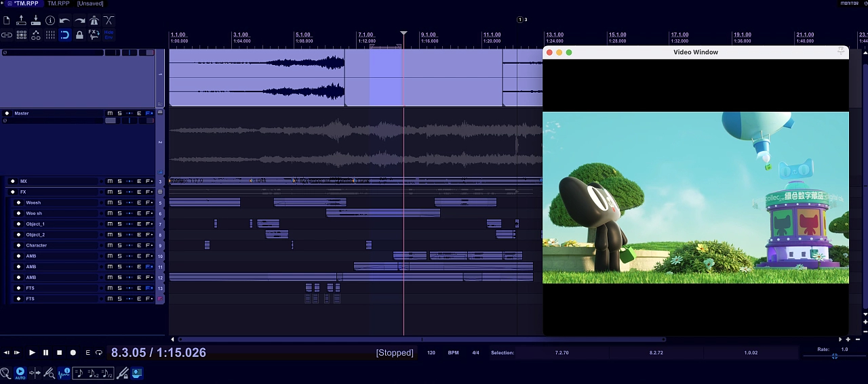868x384 pixels.
Task: Click ruler marker at 13.1.00
Action: pos(555,35)
